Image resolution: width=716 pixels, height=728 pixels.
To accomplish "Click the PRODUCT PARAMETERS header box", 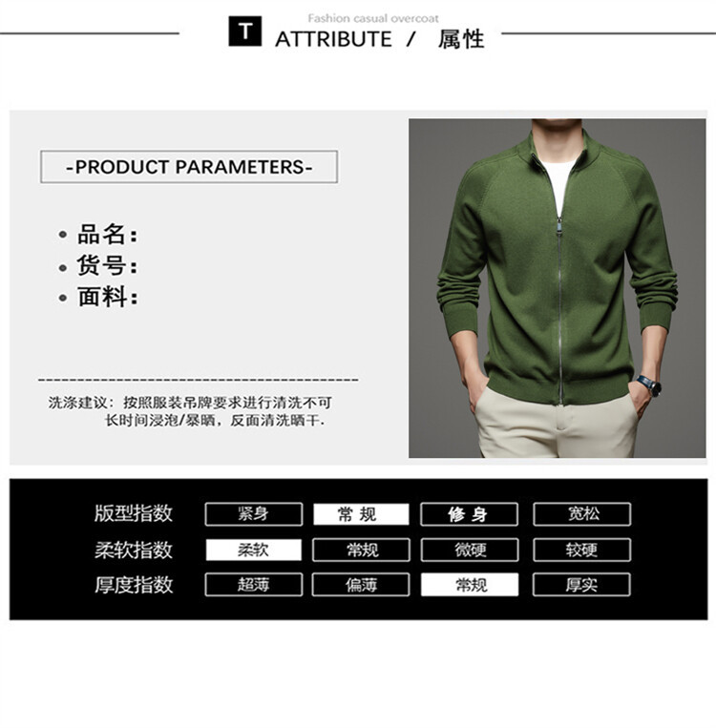I will (x=189, y=167).
